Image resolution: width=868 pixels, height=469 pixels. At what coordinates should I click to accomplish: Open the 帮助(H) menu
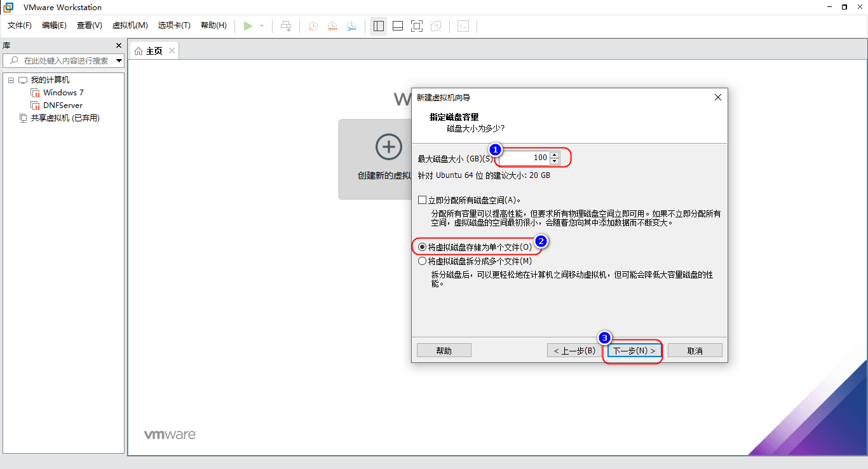click(214, 25)
